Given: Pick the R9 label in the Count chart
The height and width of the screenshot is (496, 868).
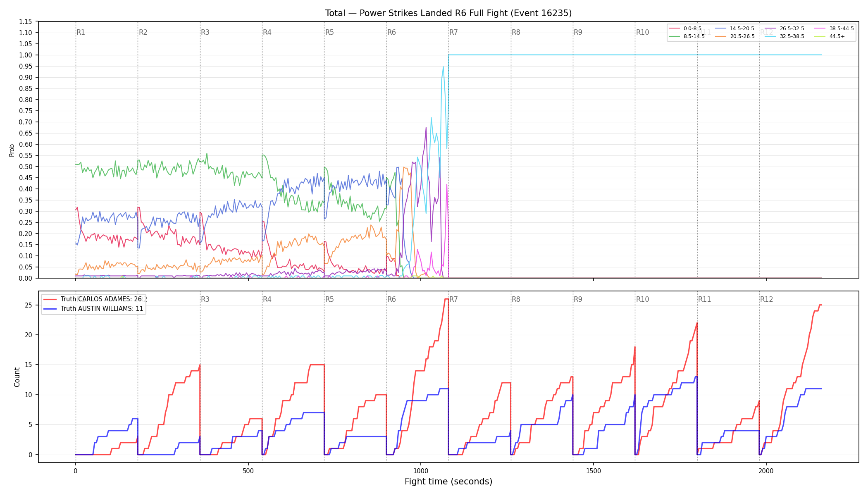Looking at the screenshot, I should 578,299.
